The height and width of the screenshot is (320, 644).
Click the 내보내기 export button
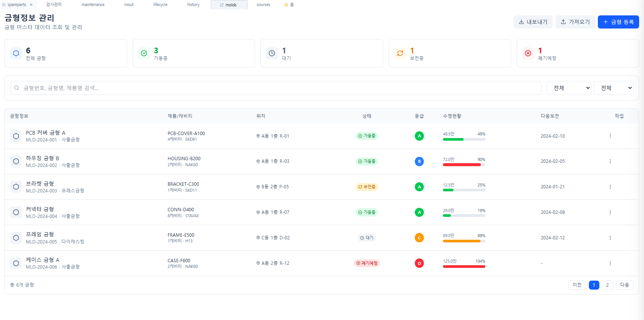[x=533, y=22]
